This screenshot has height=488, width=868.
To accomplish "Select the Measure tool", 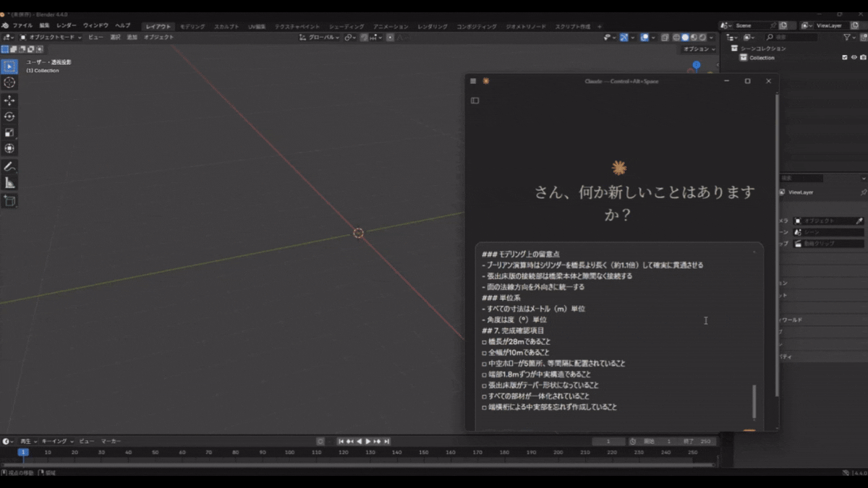I will click(x=9, y=183).
